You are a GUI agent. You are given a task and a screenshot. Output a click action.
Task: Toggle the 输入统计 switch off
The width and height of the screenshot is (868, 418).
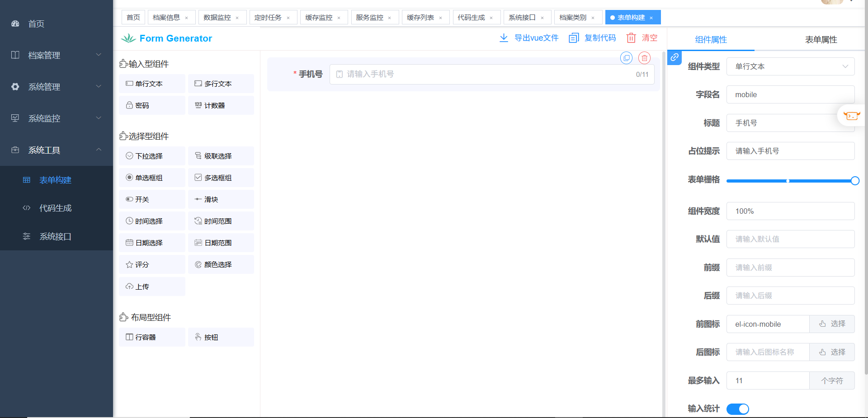tap(737, 409)
